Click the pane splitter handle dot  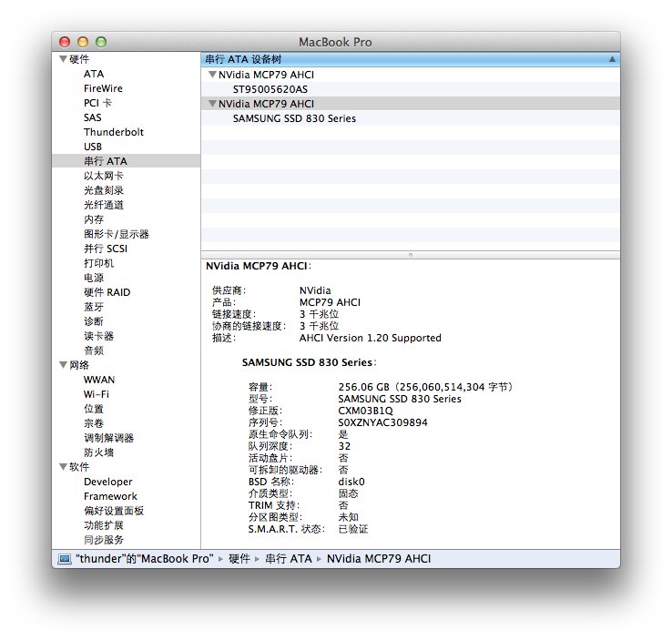[411, 255]
